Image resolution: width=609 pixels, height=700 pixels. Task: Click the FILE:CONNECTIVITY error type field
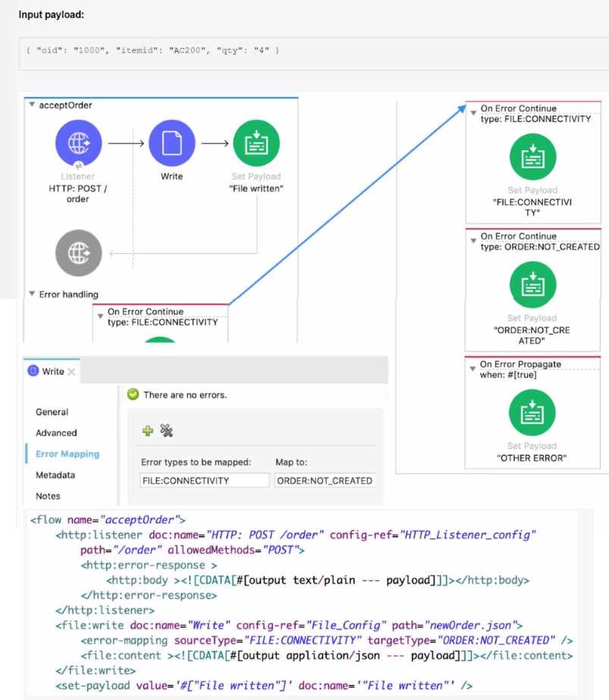(205, 480)
